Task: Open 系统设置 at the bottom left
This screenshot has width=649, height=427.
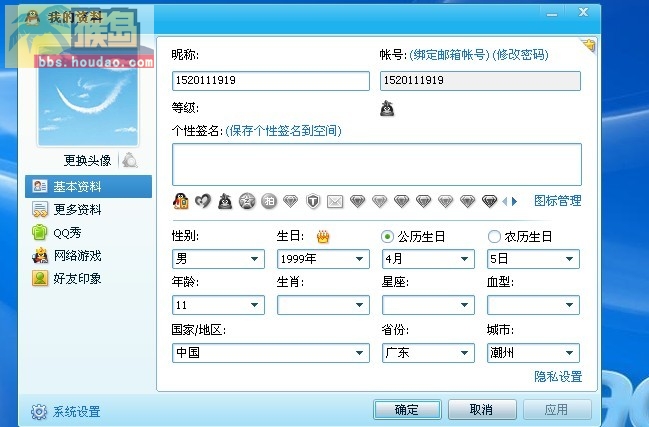Action: click(x=77, y=412)
